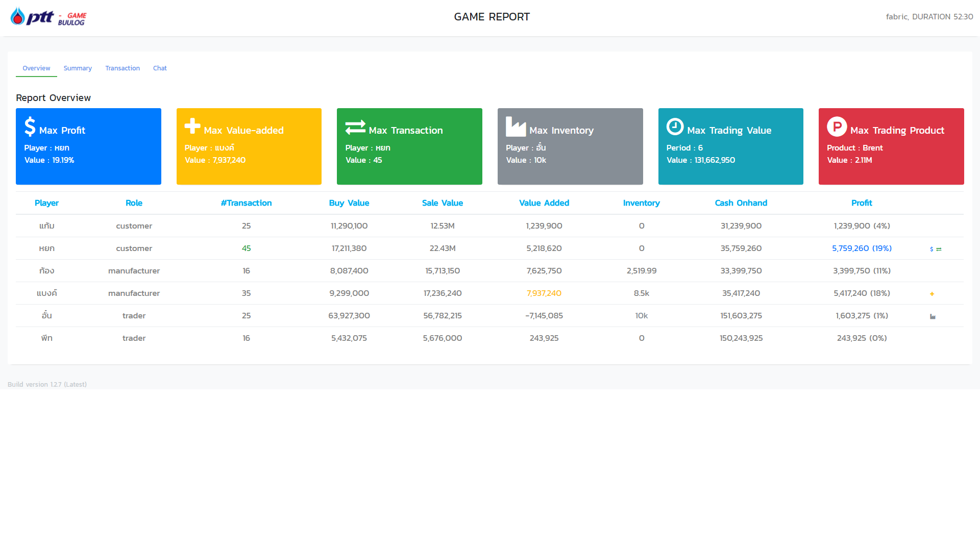Select the gray Max Inventory card title

561,131
